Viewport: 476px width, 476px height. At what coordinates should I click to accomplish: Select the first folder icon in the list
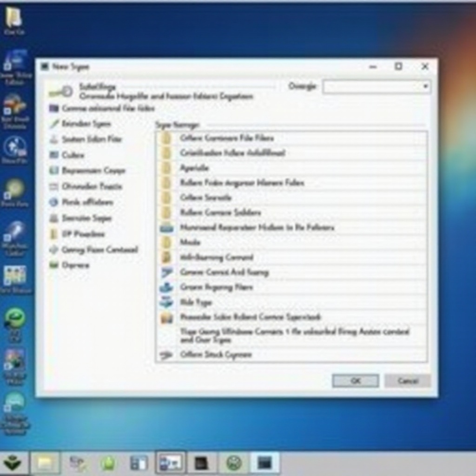pyautogui.click(x=166, y=138)
